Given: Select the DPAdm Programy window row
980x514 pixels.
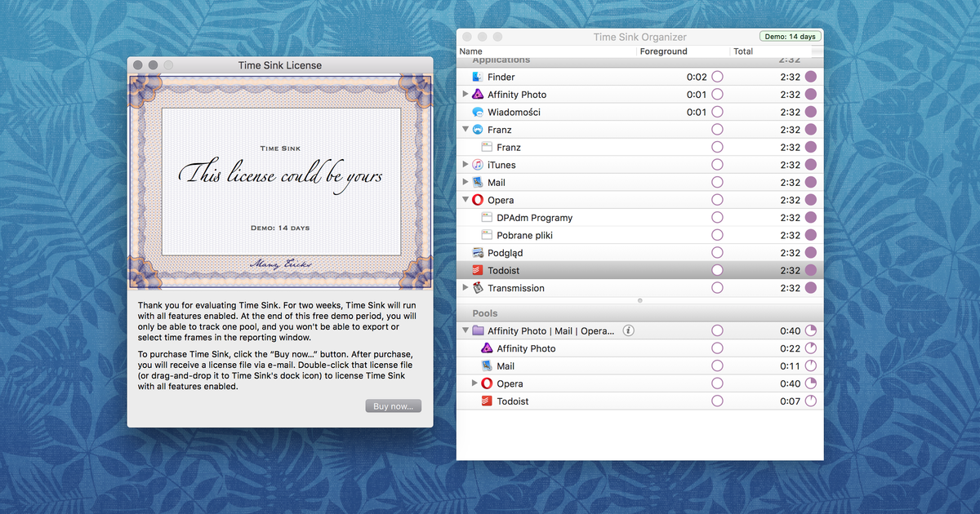Looking at the screenshot, I should click(639, 218).
